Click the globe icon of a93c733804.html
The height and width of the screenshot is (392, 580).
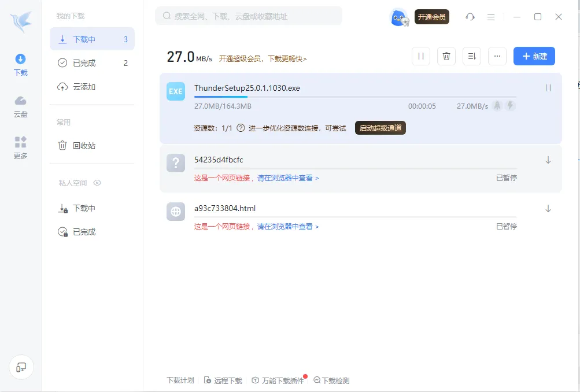[x=176, y=212]
